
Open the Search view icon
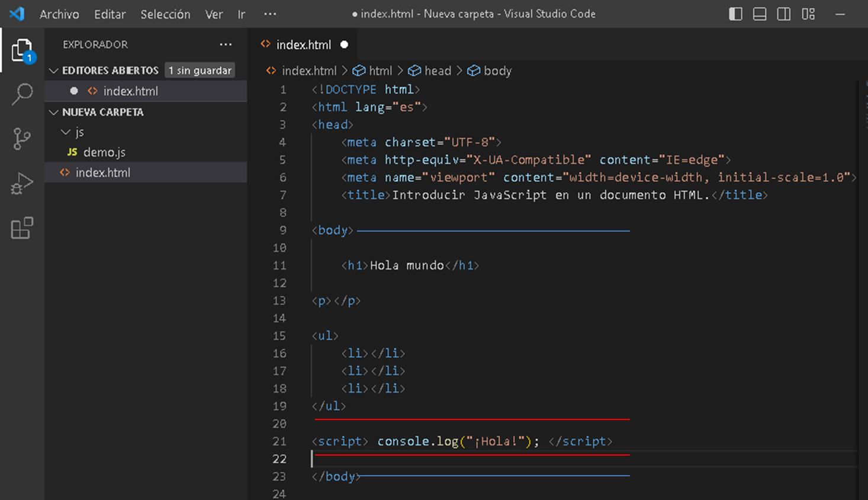click(x=22, y=94)
